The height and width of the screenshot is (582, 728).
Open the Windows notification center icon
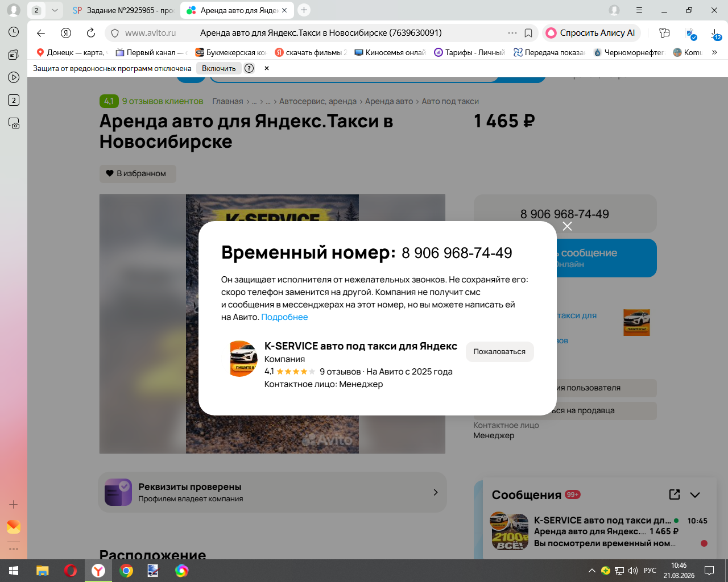pos(709,571)
